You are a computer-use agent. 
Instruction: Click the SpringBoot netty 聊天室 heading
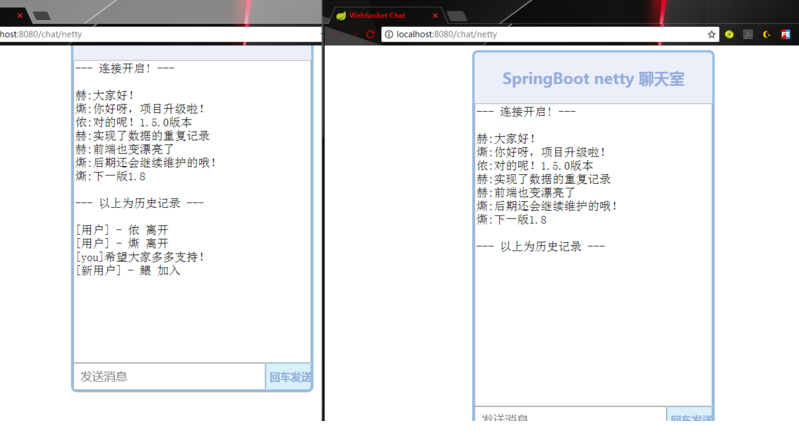593,79
